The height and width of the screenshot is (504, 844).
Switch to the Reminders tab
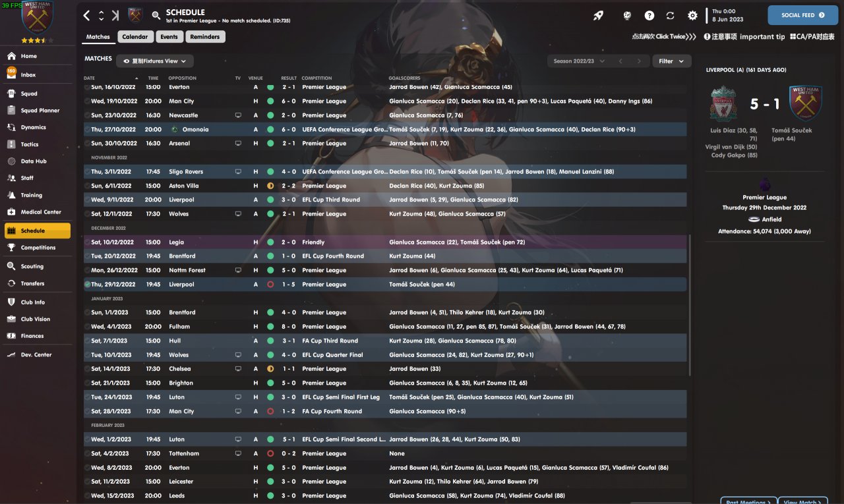[205, 37]
